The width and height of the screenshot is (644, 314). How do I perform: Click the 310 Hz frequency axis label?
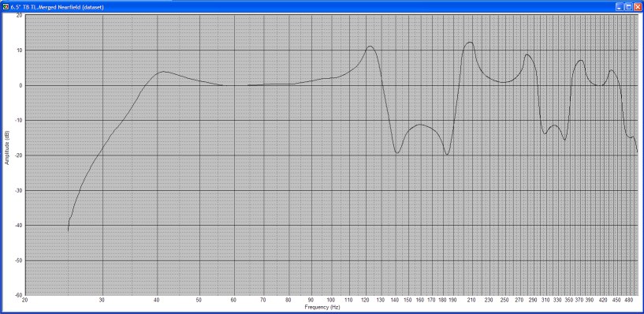pyautogui.click(x=545, y=300)
